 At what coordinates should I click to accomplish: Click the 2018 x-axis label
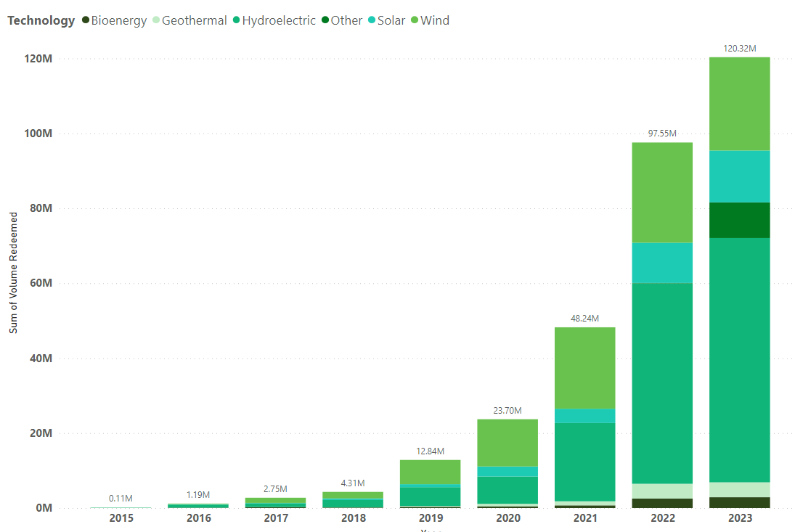[x=354, y=517]
